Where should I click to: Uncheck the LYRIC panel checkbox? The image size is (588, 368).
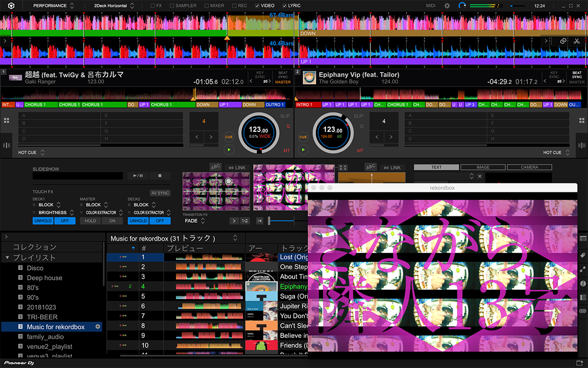click(285, 6)
